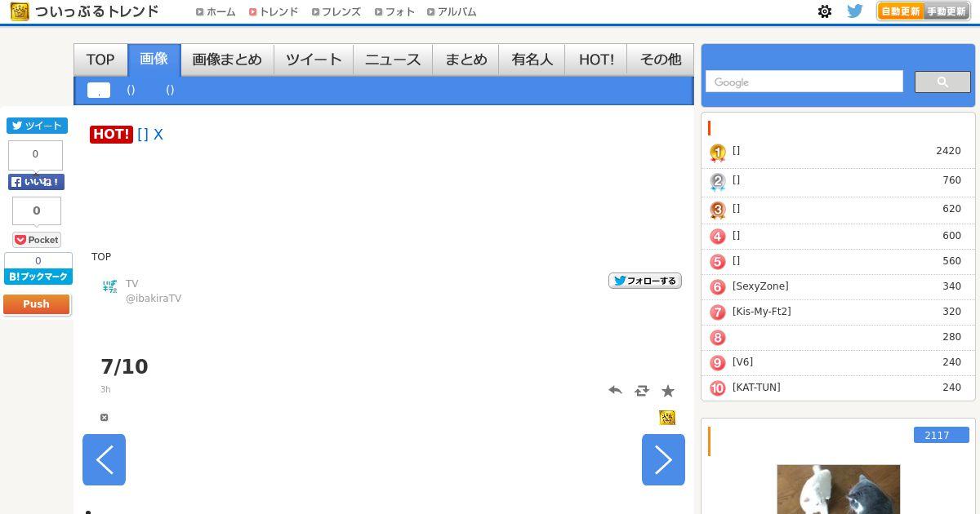Click the rank 8 number badge
Viewport: 980px width, 514px height.
point(718,338)
